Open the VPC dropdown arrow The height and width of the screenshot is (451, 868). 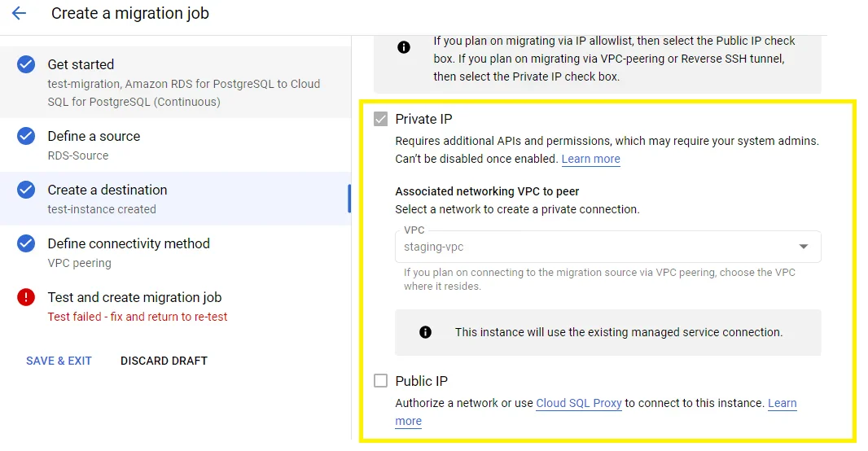pos(803,247)
